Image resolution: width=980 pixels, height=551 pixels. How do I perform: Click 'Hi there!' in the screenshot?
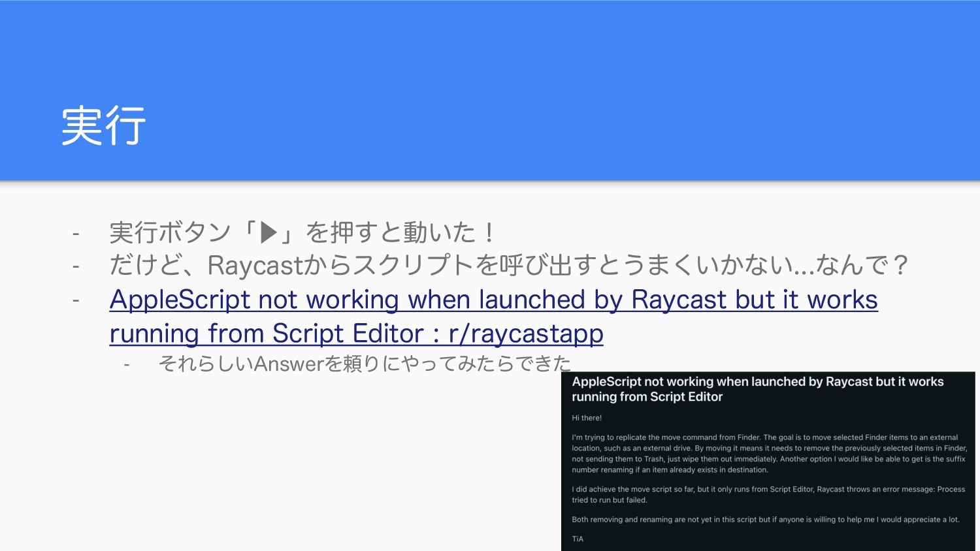(x=587, y=418)
